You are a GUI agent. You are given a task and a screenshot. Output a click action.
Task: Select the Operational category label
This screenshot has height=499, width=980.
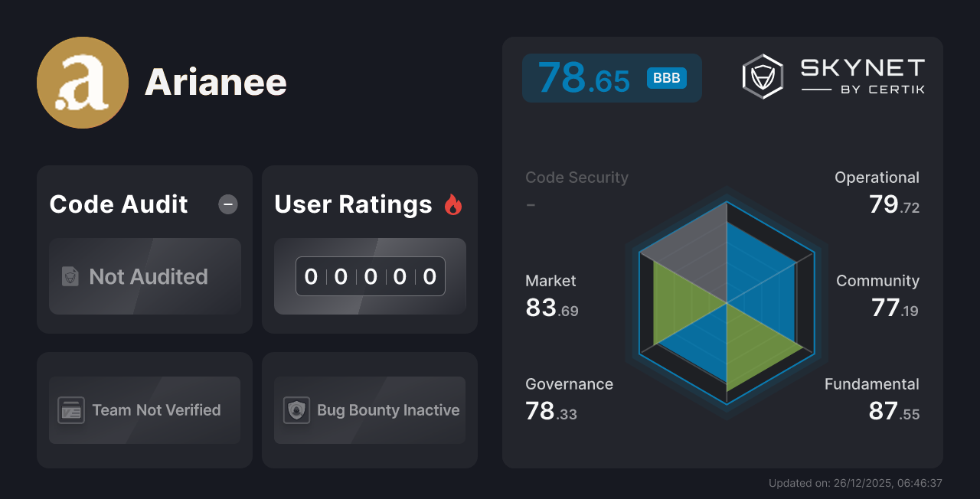pyautogui.click(x=877, y=177)
